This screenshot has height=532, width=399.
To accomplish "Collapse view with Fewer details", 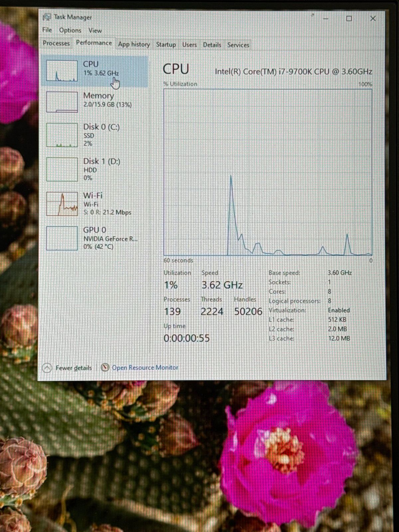I will (x=74, y=368).
